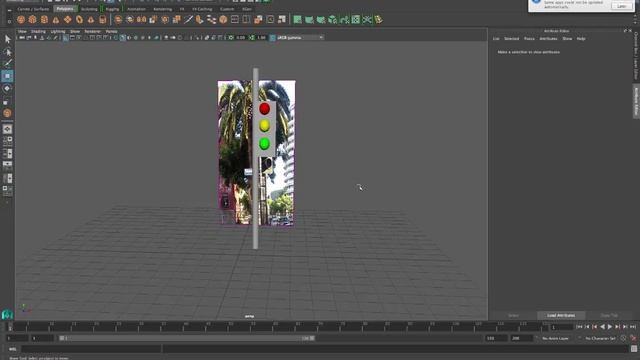Click the MEL command line input

(x=91, y=349)
